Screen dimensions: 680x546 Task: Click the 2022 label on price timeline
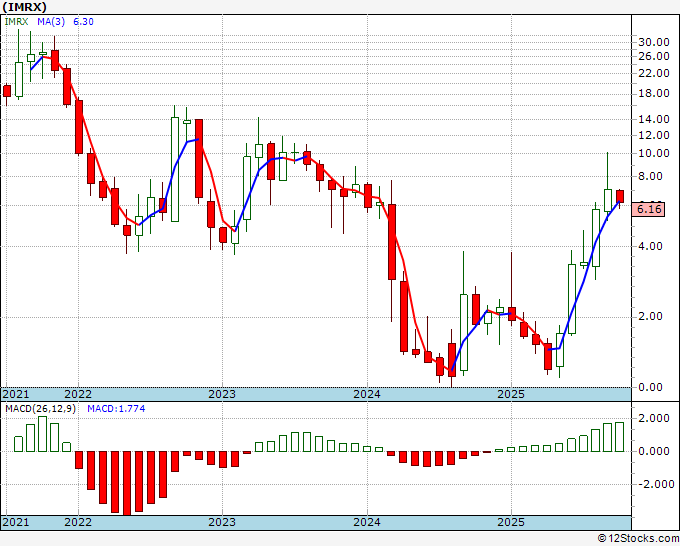point(78,394)
